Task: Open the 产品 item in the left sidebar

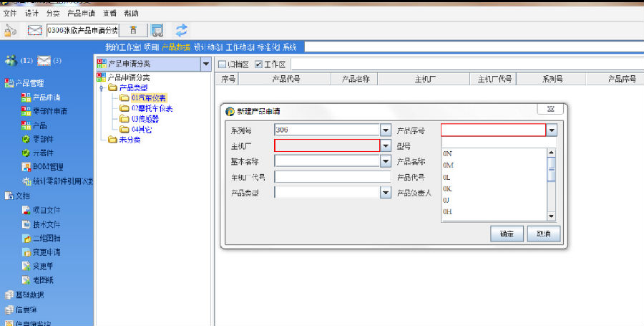Action: tap(34, 125)
